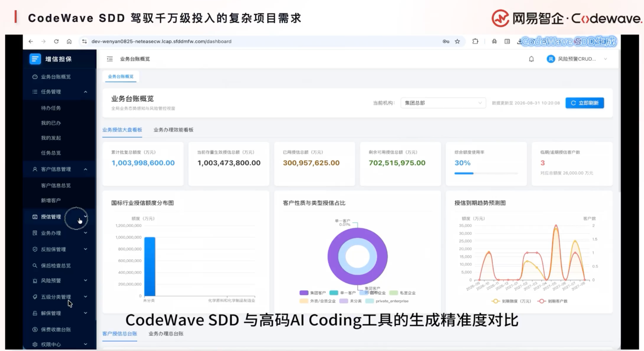Switch to 业务办理总台账 tab
644x351 pixels.
click(166, 334)
